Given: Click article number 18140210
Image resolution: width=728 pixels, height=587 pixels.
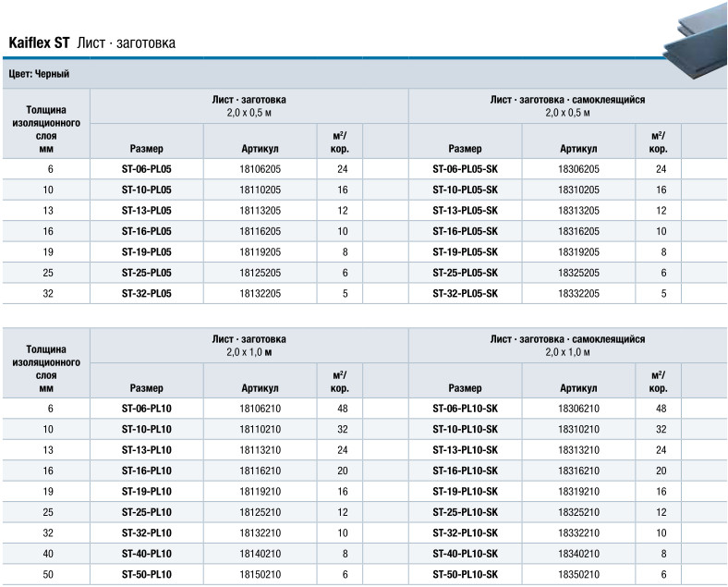Looking at the screenshot, I should pyautogui.click(x=260, y=554).
